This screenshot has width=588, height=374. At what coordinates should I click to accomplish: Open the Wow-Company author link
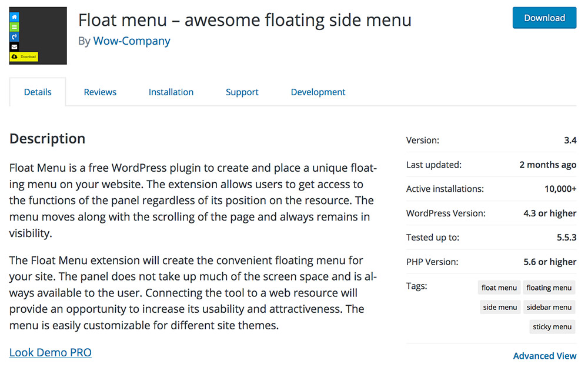point(132,41)
